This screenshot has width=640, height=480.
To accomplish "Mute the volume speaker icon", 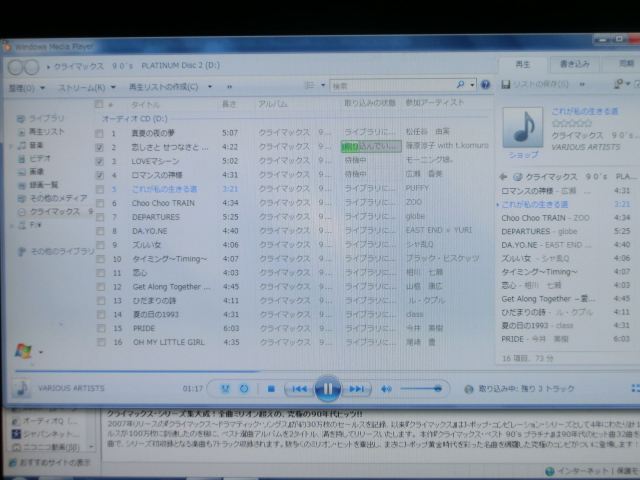I will pos(386,389).
